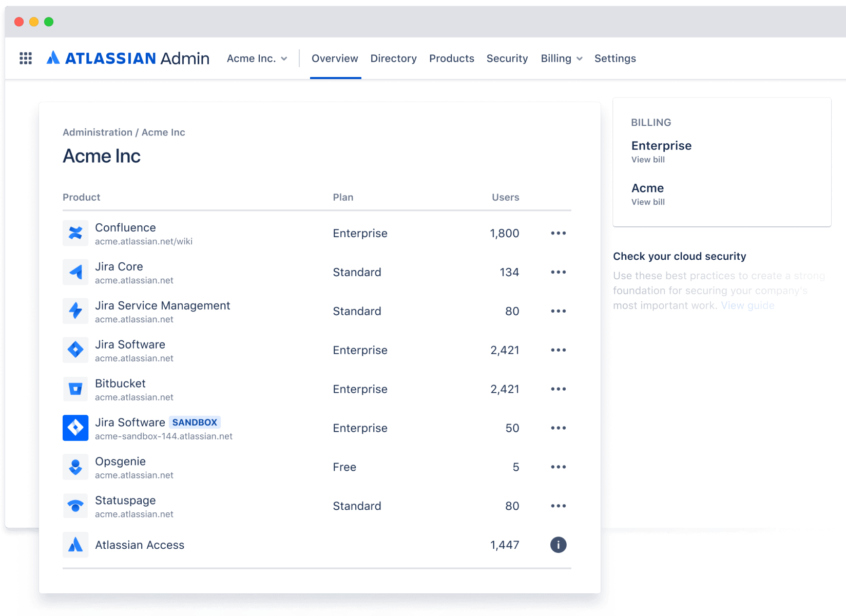Click the Jira Software diamond icon
Viewport: 846px width, 616px height.
coord(75,350)
